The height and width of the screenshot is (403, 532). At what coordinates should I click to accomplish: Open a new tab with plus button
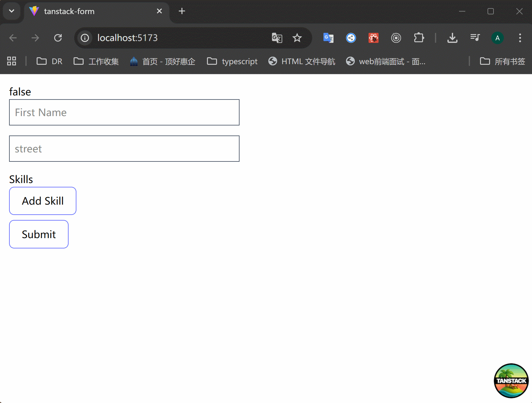click(x=182, y=11)
